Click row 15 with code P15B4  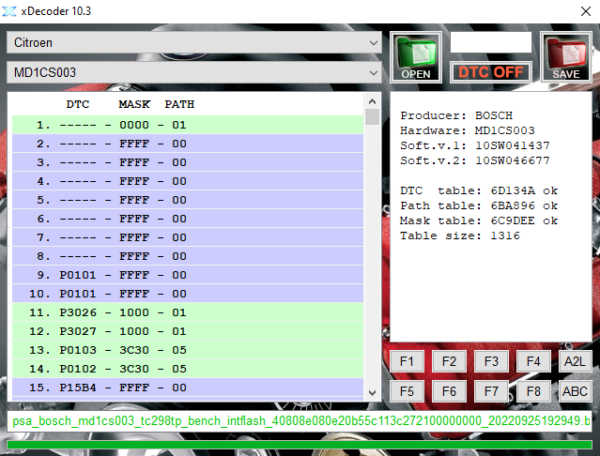click(x=188, y=388)
